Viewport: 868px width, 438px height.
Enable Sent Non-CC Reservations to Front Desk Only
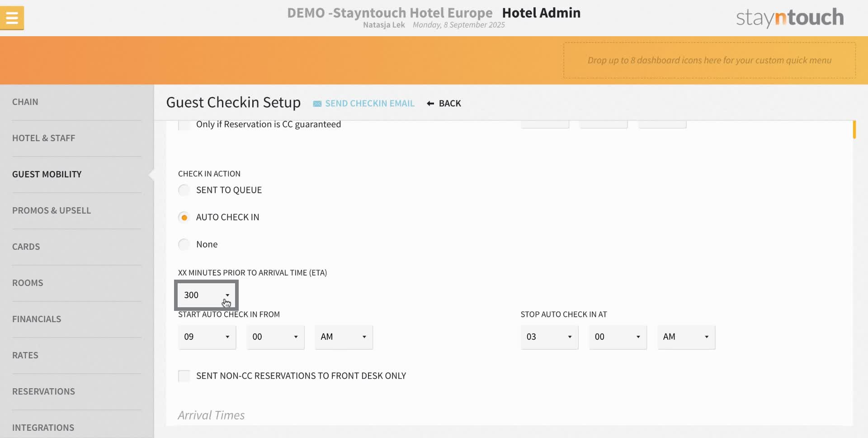coord(184,376)
